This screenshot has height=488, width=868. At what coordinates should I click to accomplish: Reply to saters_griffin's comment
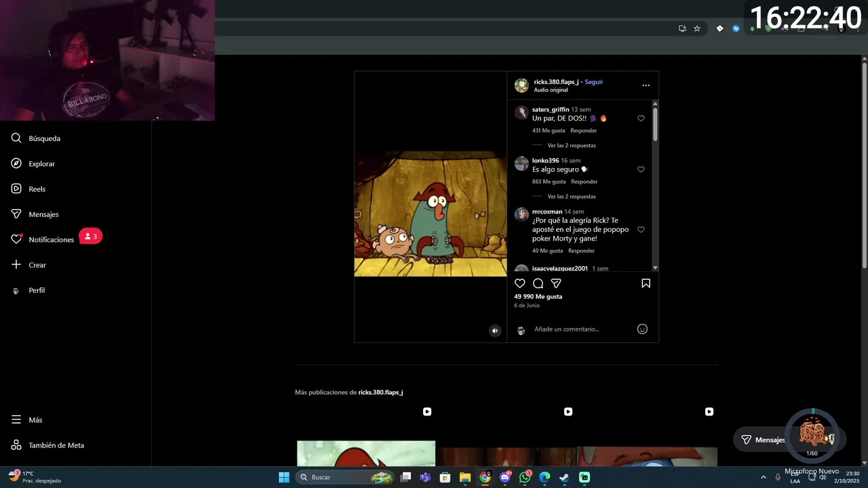[583, 131]
